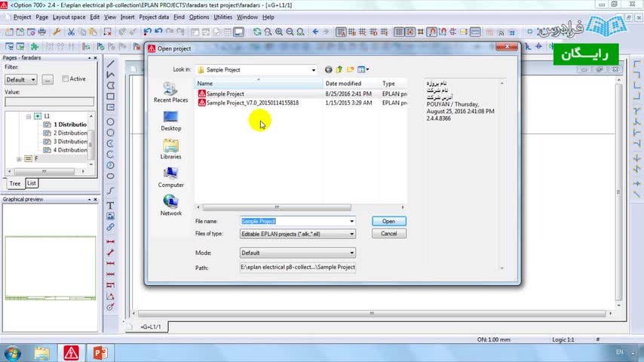This screenshot has height=362, width=644.
Task: Open the Layout space menu
Action: point(69,17)
